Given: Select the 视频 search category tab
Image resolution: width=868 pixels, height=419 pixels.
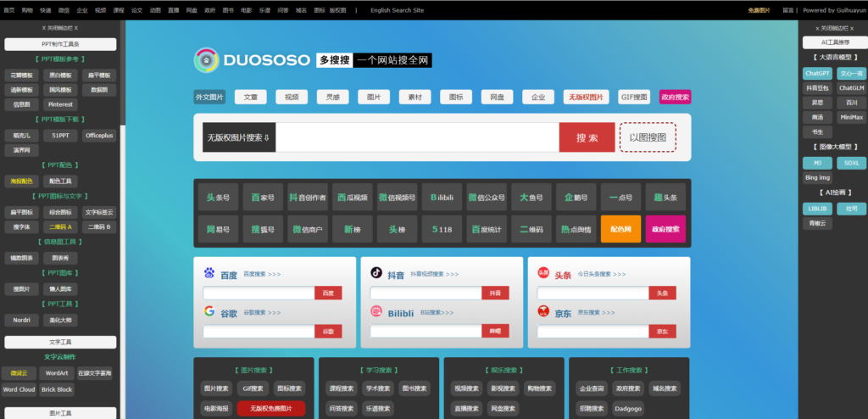Looking at the screenshot, I should tap(292, 97).
